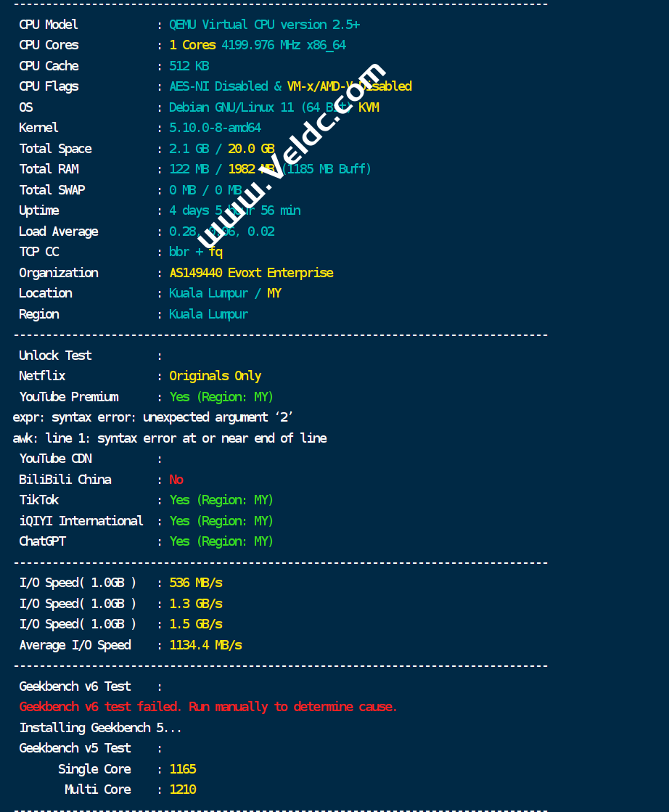Click the QEMU Virtual CPU model value

click(264, 25)
